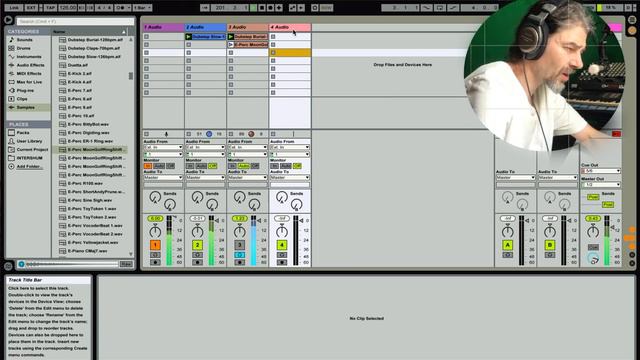This screenshot has width=640, height=360.
Task: Open the Audio Effects category
Action: point(30,65)
